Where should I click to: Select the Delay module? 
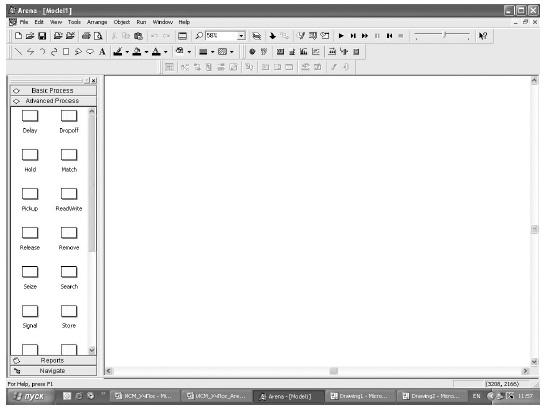pos(30,121)
